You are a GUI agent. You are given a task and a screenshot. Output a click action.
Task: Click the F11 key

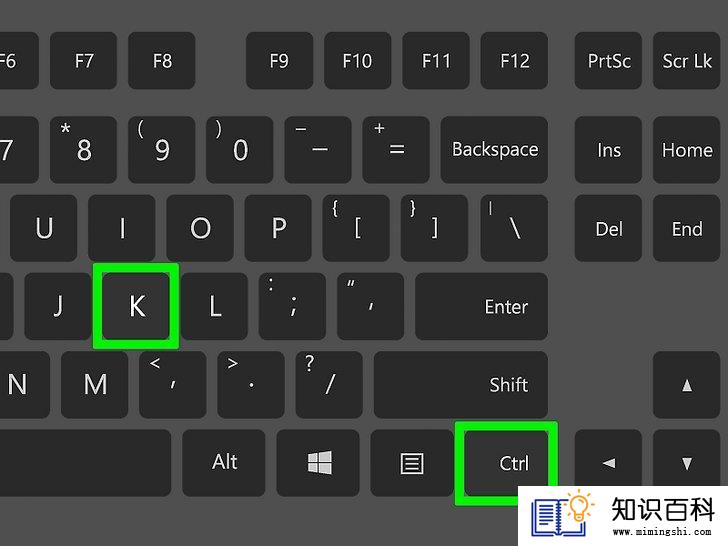click(436, 61)
